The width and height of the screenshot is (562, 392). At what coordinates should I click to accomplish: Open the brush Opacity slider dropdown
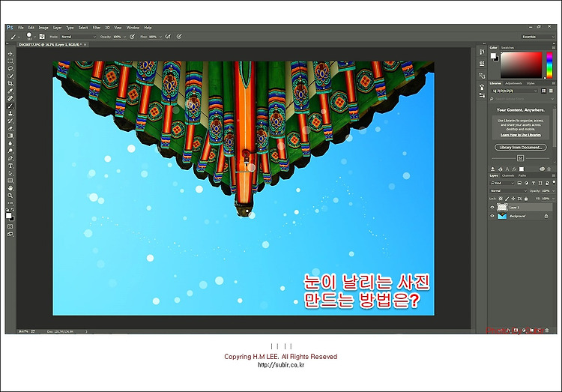[124, 37]
